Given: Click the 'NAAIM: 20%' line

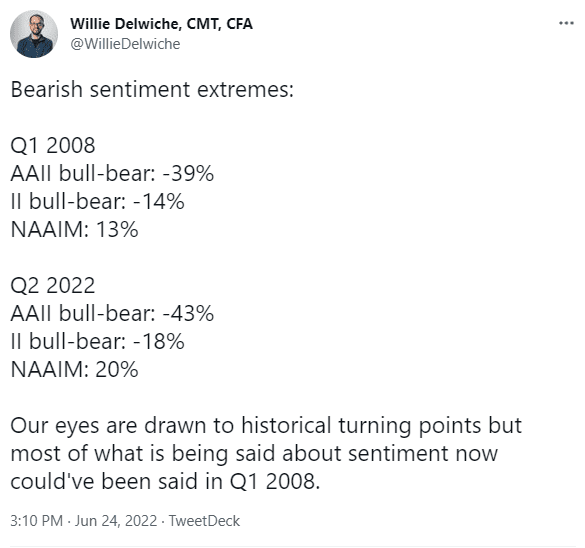Looking at the screenshot, I should coord(75,369).
